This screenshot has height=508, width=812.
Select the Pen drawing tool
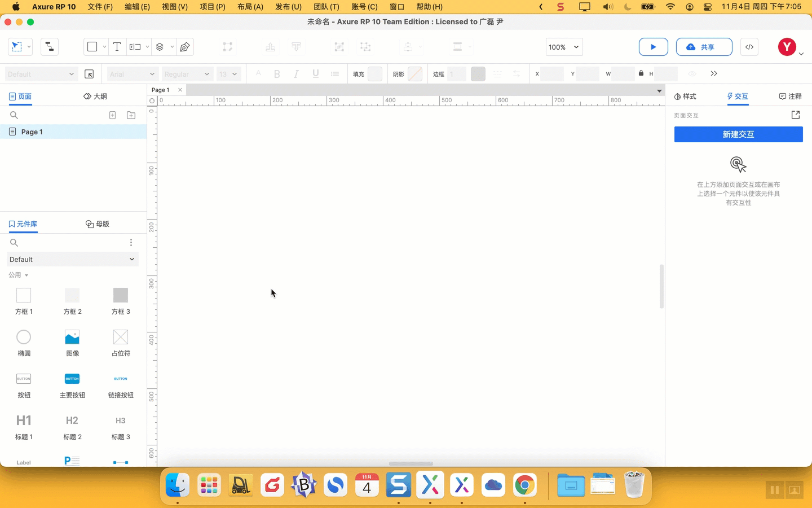tap(185, 47)
